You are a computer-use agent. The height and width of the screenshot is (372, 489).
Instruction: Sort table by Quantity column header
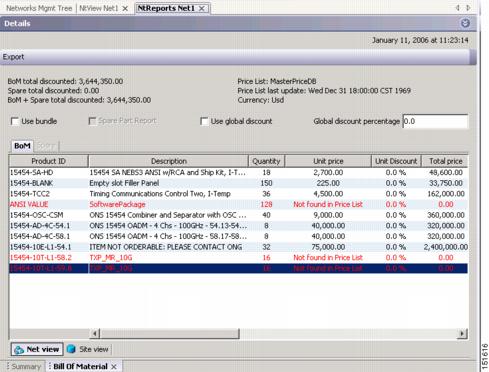click(x=266, y=161)
